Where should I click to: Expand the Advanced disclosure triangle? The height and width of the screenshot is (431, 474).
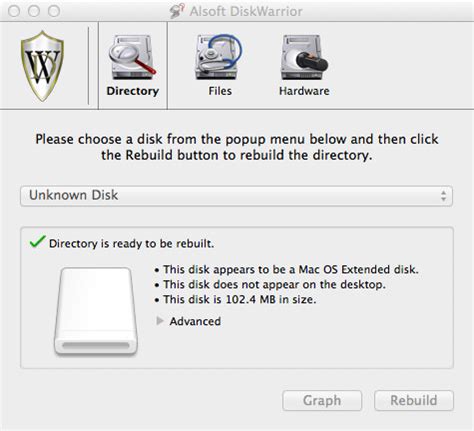[x=160, y=321]
